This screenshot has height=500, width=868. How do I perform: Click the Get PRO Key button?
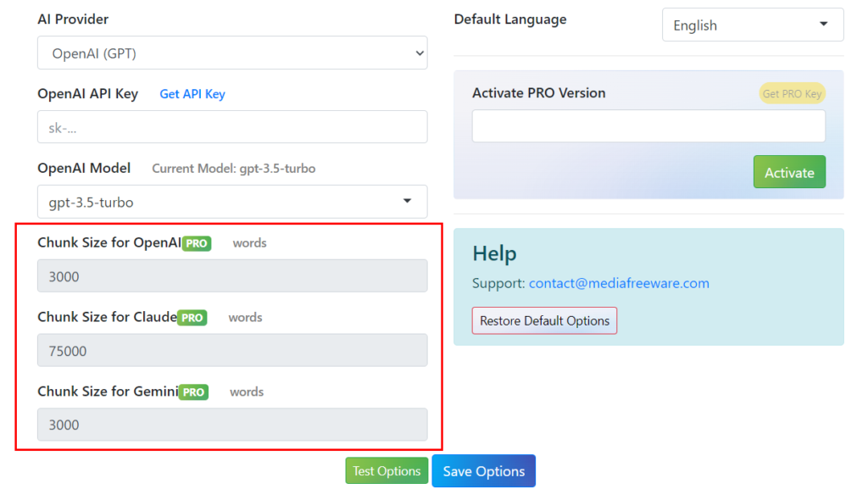(x=793, y=93)
